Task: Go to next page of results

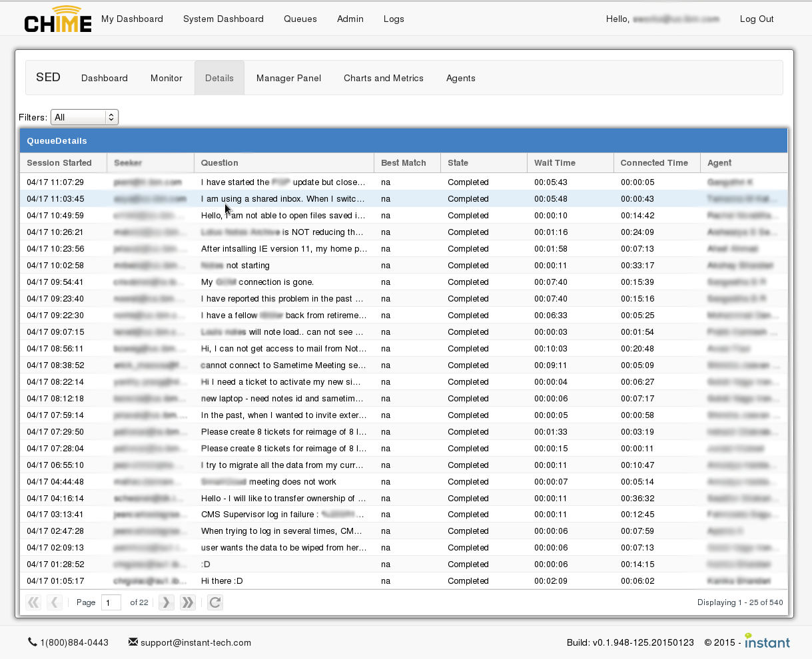Action: [x=167, y=602]
